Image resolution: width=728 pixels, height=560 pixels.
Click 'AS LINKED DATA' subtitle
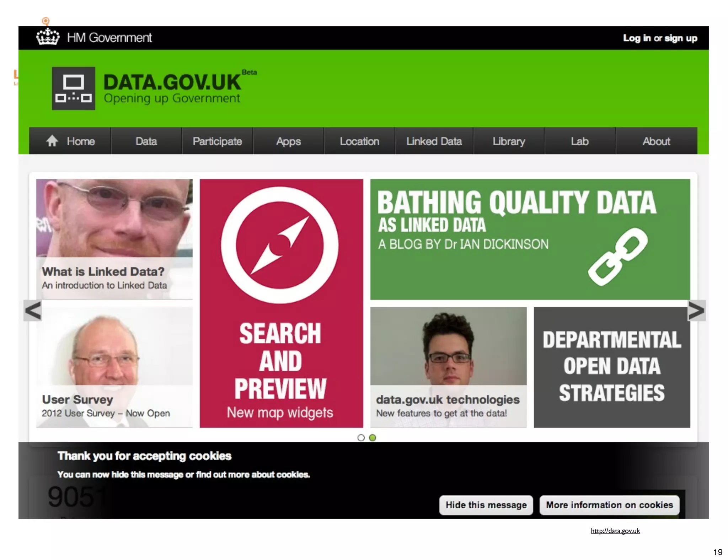[x=432, y=225]
